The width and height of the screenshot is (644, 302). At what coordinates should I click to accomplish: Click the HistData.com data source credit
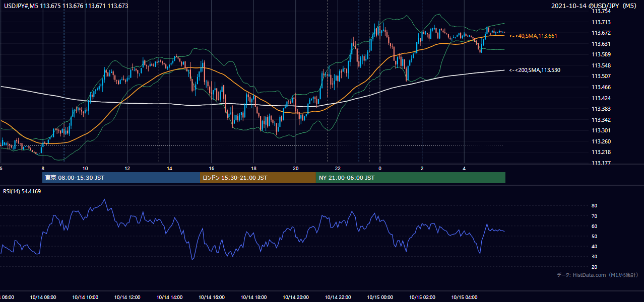(x=598, y=275)
